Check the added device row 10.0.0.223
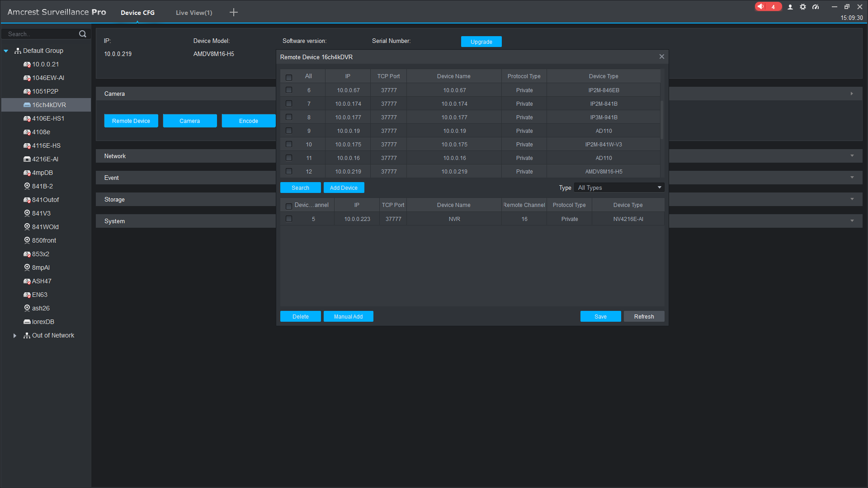The height and width of the screenshot is (488, 868). pos(289,219)
